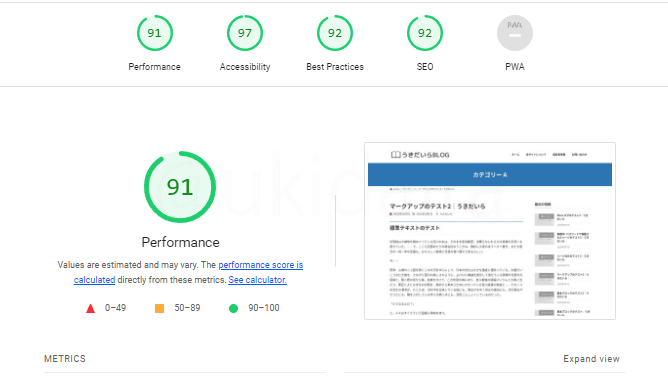Click the Performance score gauge showing 91
The width and height of the screenshot is (668, 376).
155,33
